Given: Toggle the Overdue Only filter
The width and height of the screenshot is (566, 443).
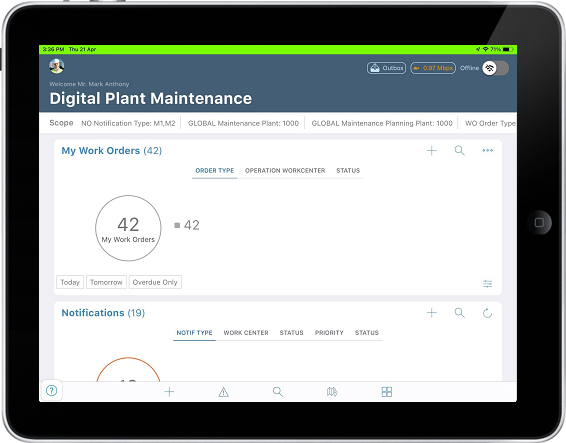Looking at the screenshot, I should pos(155,282).
